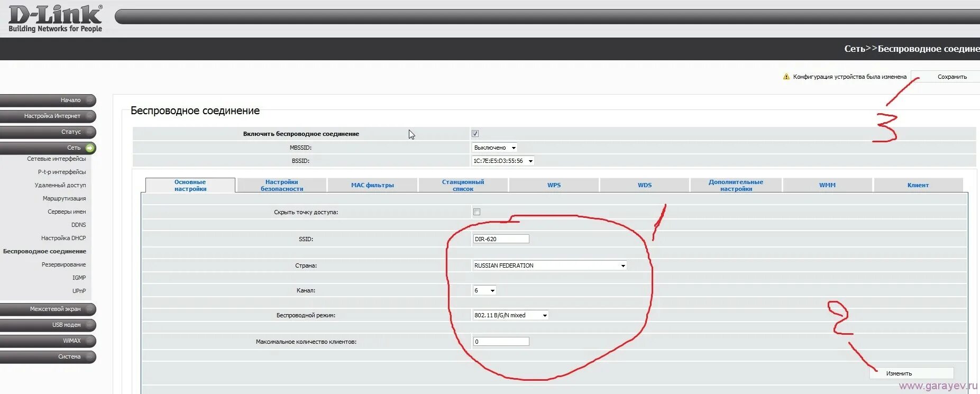
Task: Toggle Включить беспроводное соединение checkbox
Action: [x=475, y=134]
